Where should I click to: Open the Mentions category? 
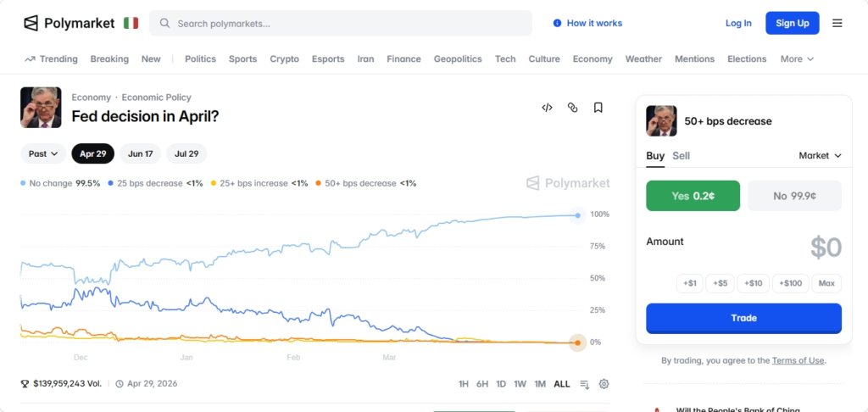(695, 58)
